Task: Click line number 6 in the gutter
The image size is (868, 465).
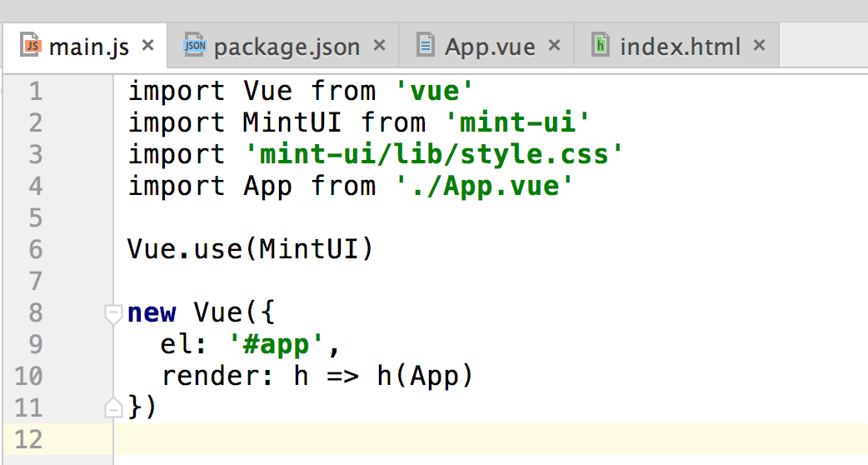Action: pyautogui.click(x=36, y=250)
